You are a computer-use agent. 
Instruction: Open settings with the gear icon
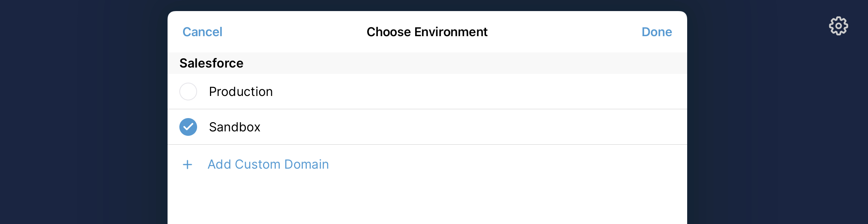[x=838, y=26]
